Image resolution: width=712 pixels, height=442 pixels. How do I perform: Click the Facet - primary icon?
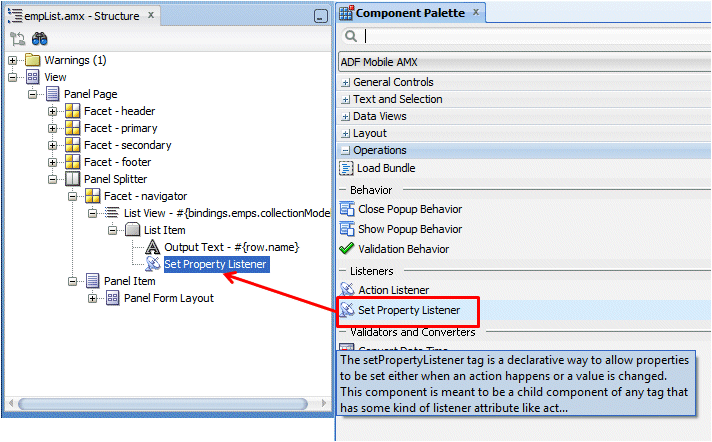point(73,128)
